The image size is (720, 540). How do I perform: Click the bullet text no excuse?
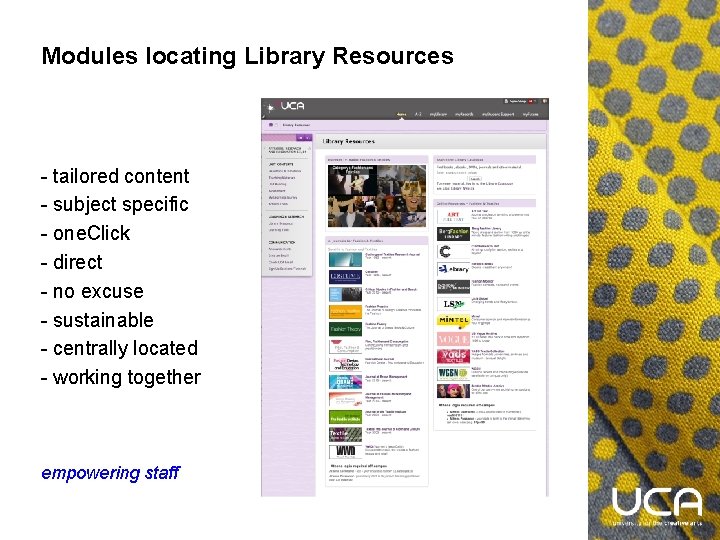point(98,292)
